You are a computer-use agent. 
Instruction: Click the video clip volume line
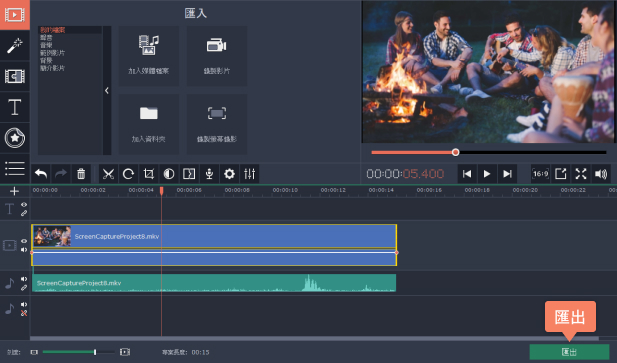tap(214, 252)
